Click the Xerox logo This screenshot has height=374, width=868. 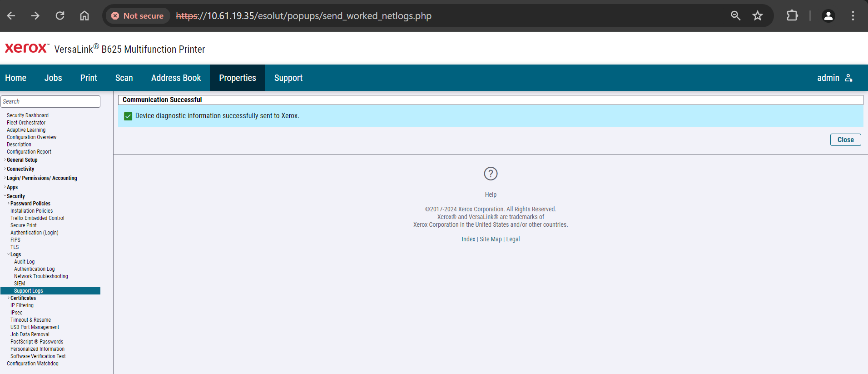click(26, 48)
